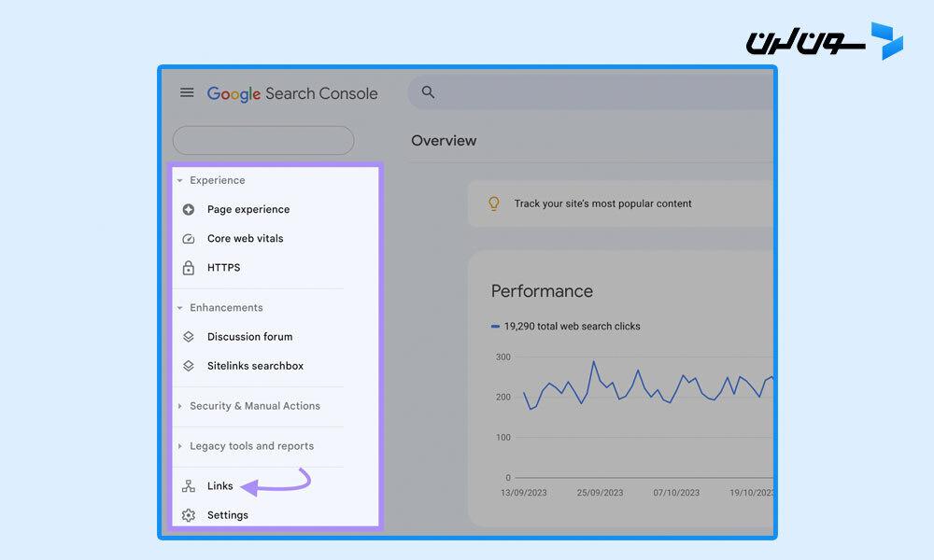934x560 pixels.
Task: Click the Page experience icon
Action: pos(189,209)
